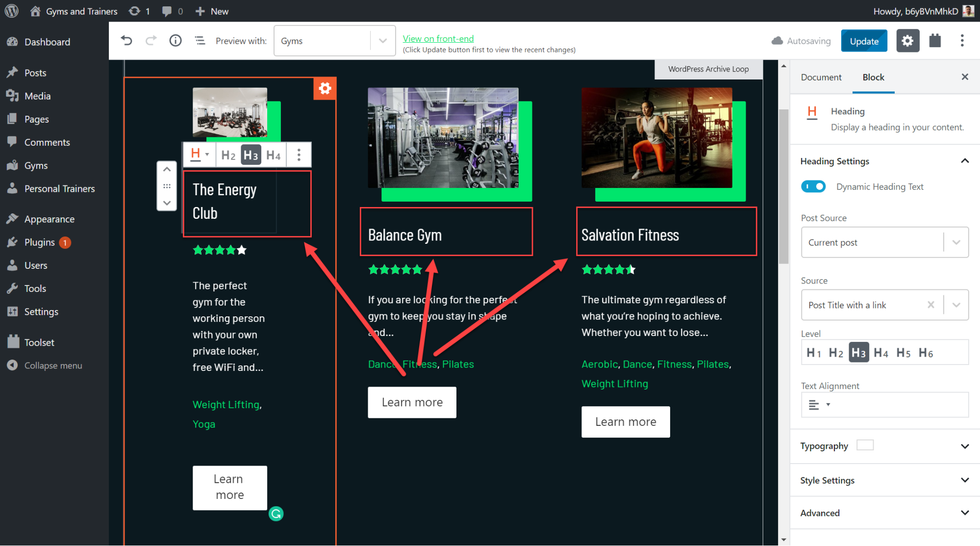Click the settings gear next to Update
This screenshot has height=546, width=980.
point(907,40)
